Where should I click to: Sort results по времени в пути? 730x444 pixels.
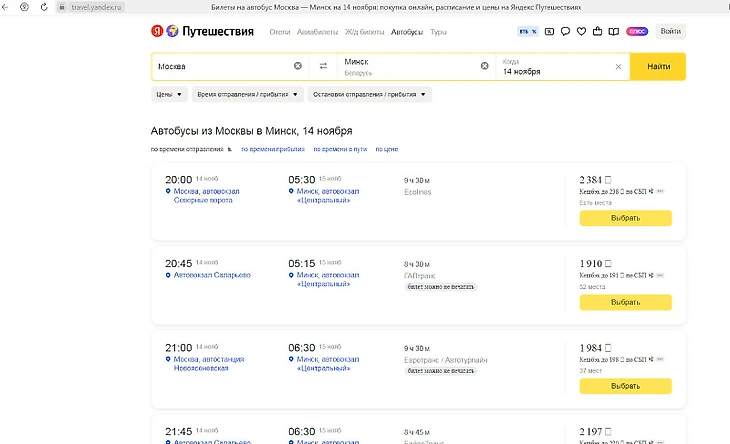[x=340, y=149]
